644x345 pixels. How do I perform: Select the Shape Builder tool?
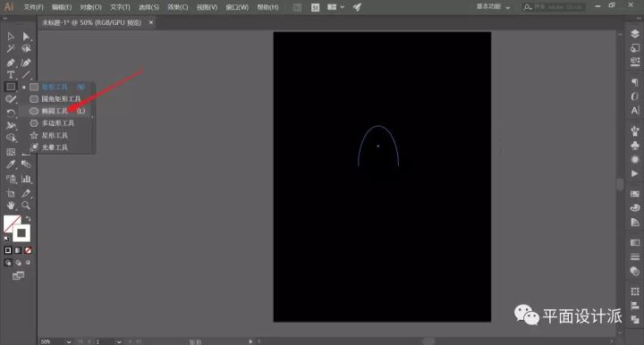pos(11,139)
